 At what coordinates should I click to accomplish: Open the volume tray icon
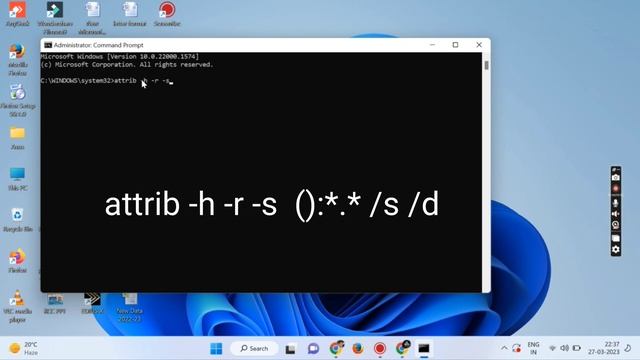(x=564, y=348)
